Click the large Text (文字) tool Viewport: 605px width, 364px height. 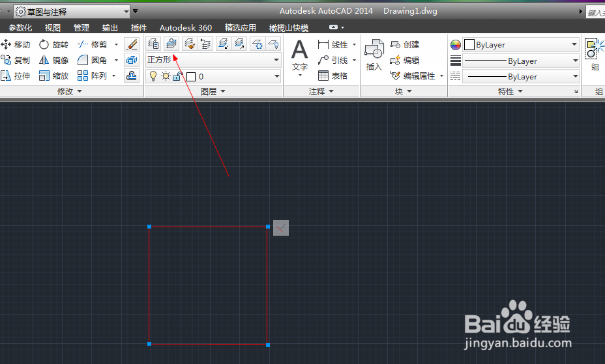(x=300, y=57)
